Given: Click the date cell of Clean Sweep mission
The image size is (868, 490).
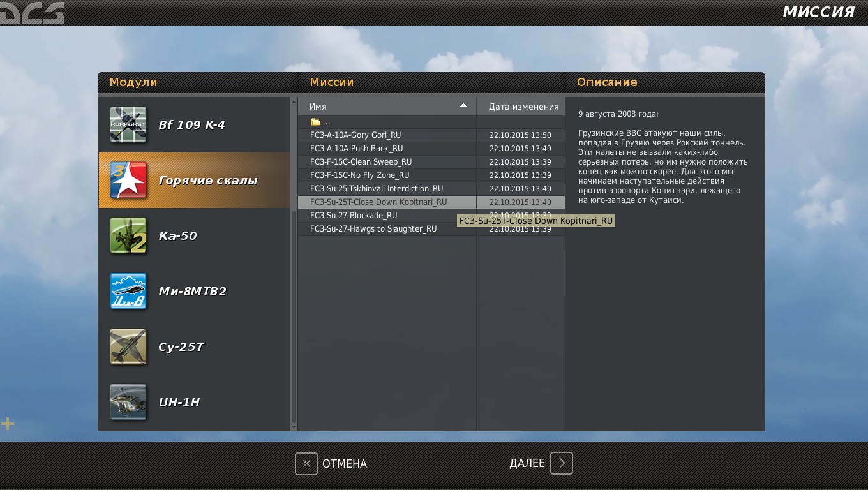Looking at the screenshot, I should click(x=520, y=162).
